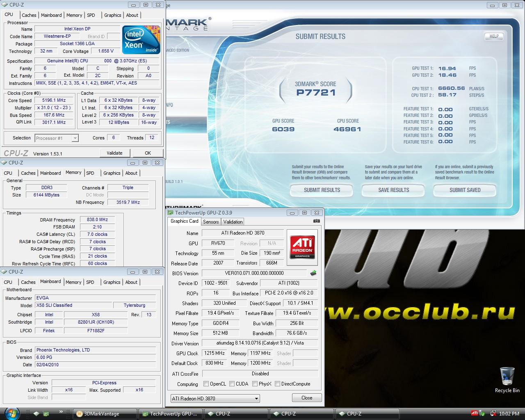Click the ATI Radeon logo in GPU-Z
This screenshot has width=525, height=420.
pyautogui.click(x=302, y=247)
